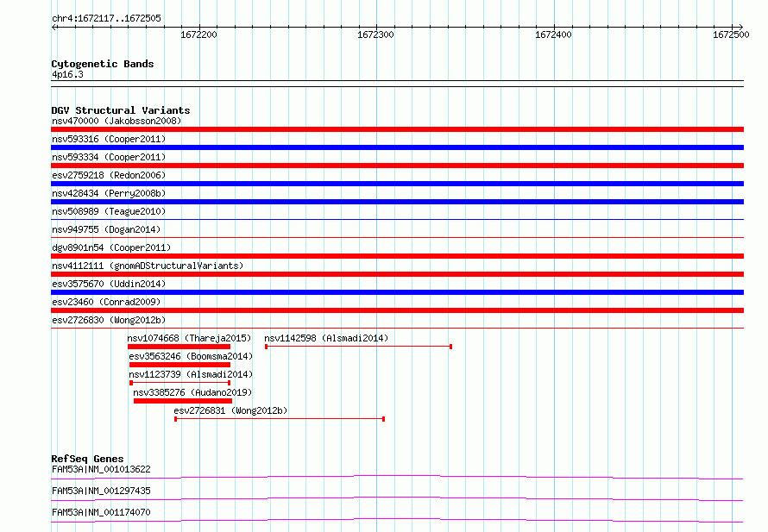Click the nsv470000 (Jakobsson2008) variant label
This screenshot has height=532, width=768.
tap(116, 121)
